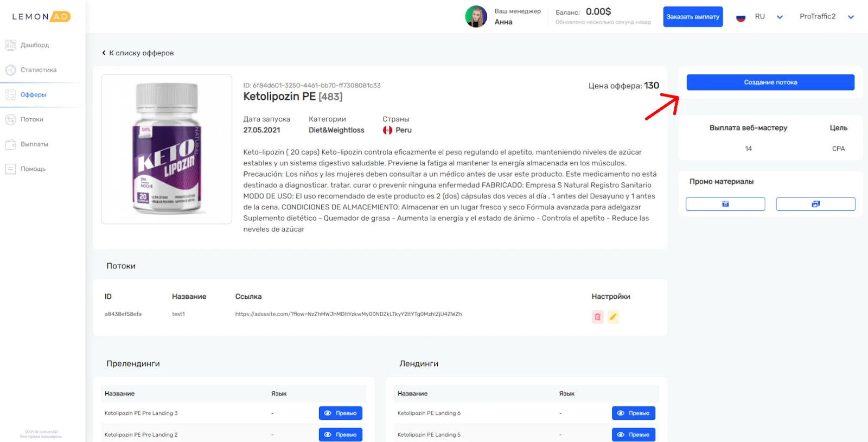Click the webmaster payout value 14
868x442 pixels.
[x=749, y=149]
